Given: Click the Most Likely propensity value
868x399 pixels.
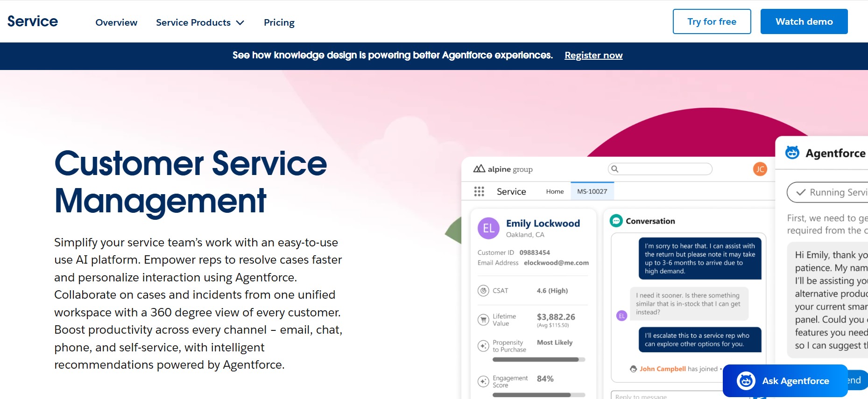Looking at the screenshot, I should pos(555,343).
